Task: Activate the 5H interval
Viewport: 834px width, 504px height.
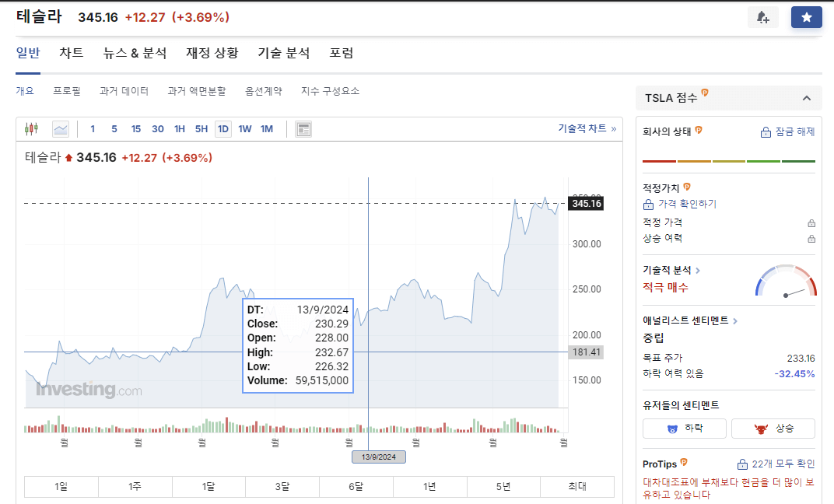Action: (x=201, y=128)
